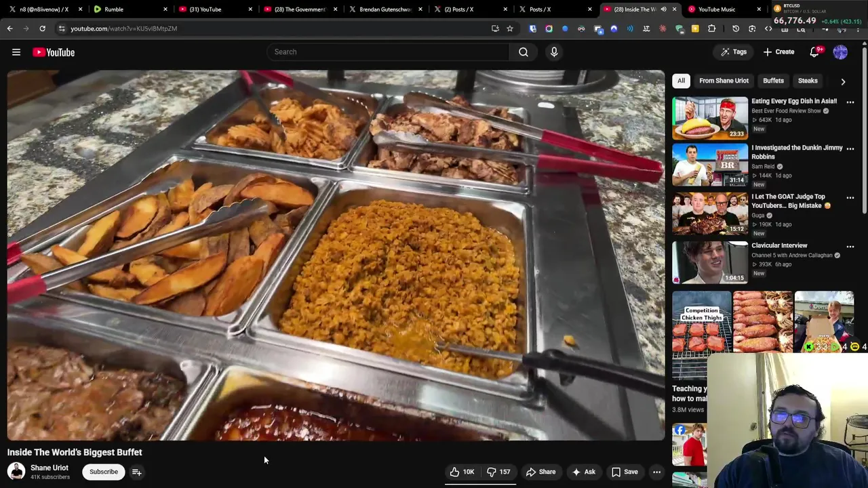Like the video with 10K likes
Image resolution: width=868 pixels, height=488 pixels.
click(x=462, y=472)
